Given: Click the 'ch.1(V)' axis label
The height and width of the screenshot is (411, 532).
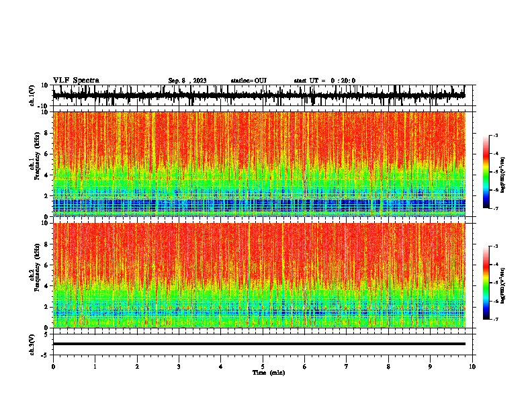Looking at the screenshot, I should pyautogui.click(x=32, y=95).
